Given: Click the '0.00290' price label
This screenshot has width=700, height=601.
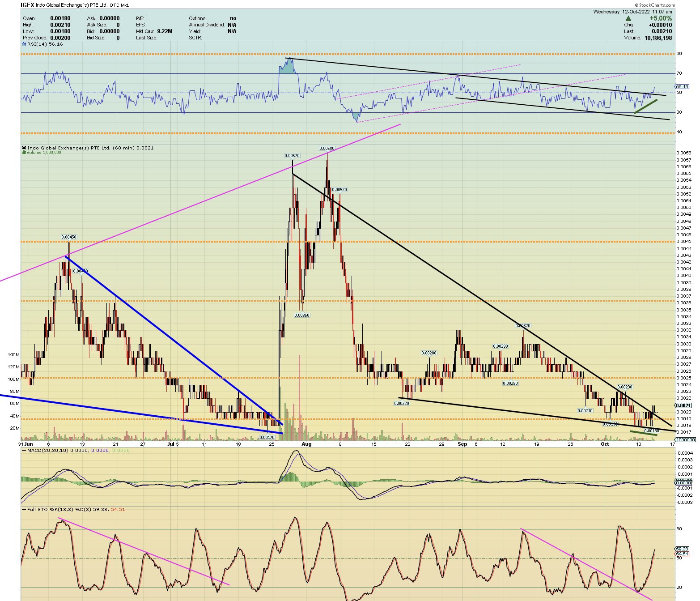Looking at the screenshot, I should point(501,346).
